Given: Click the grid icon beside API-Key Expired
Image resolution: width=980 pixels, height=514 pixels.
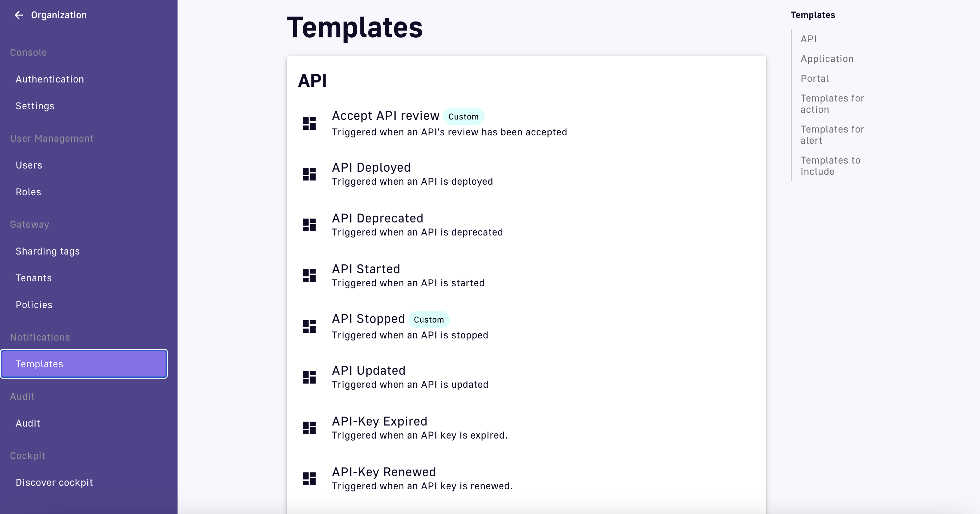Looking at the screenshot, I should tap(309, 428).
